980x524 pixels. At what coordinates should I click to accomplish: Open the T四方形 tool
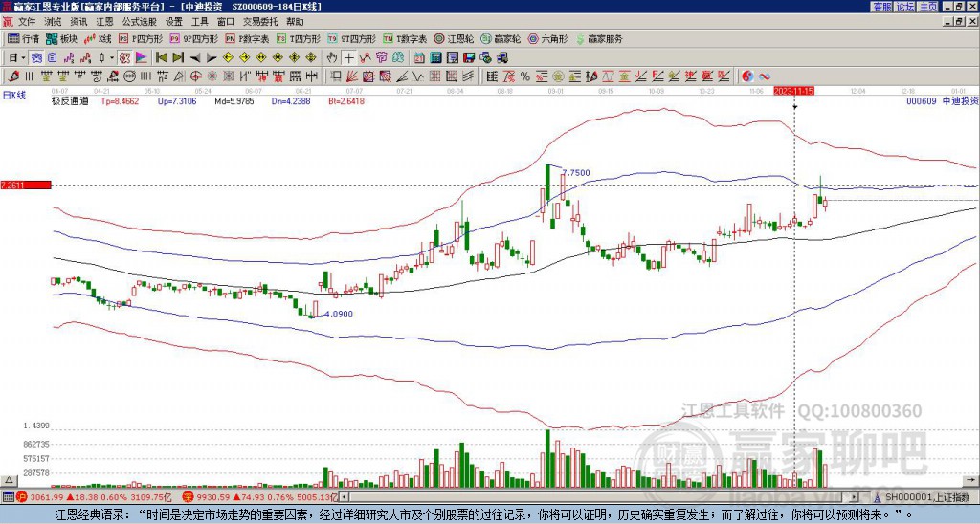tap(299, 38)
